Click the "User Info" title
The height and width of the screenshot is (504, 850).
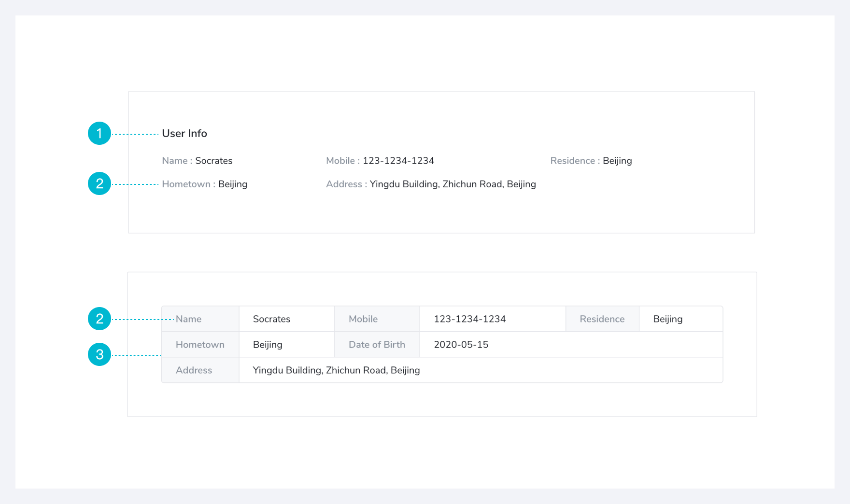pos(184,133)
